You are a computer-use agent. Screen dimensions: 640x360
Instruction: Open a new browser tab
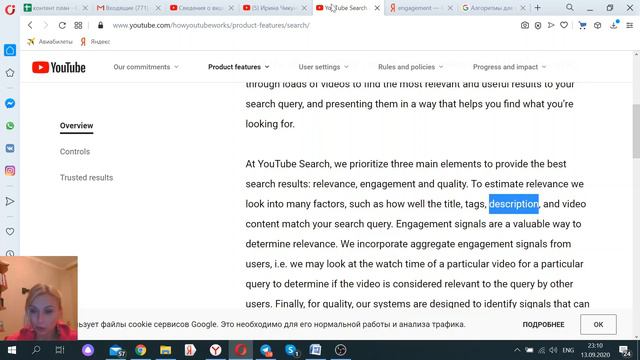click(x=538, y=7)
